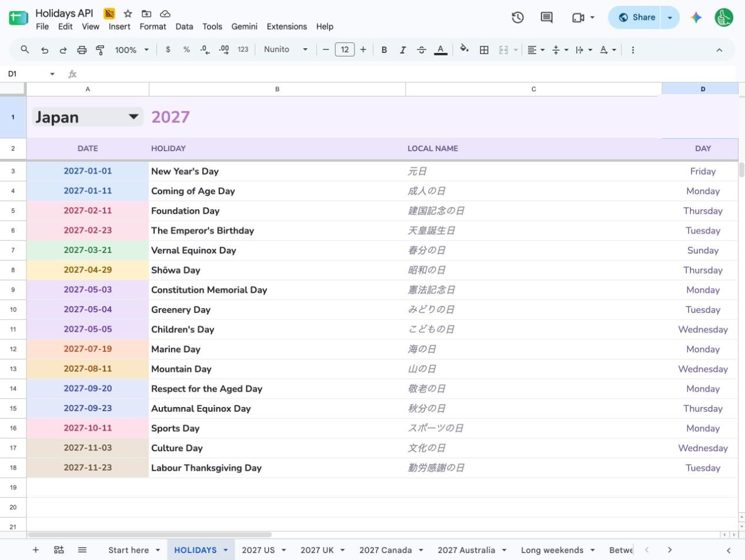This screenshot has height=560, width=745.
Task: Decrease the font size with minus
Action: [326, 50]
